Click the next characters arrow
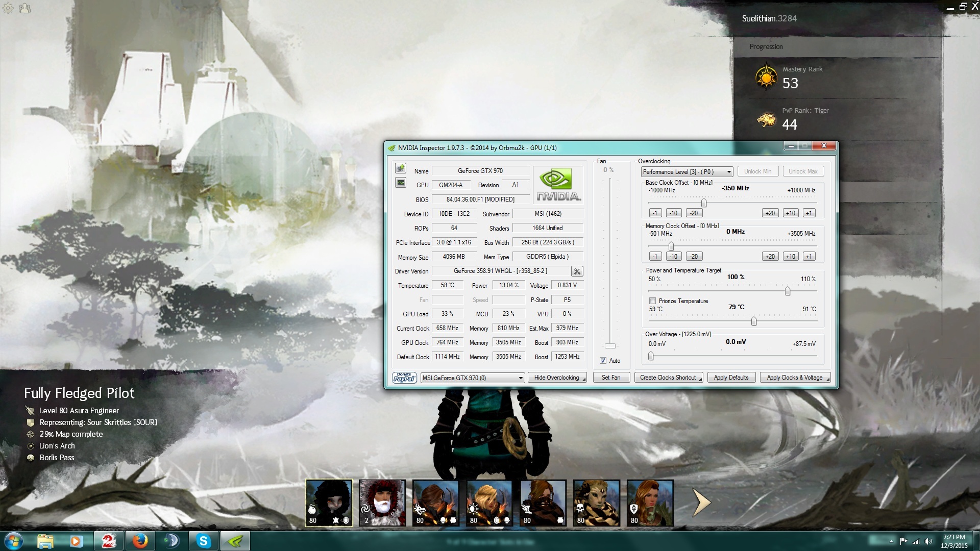980x551 pixels. pyautogui.click(x=701, y=503)
